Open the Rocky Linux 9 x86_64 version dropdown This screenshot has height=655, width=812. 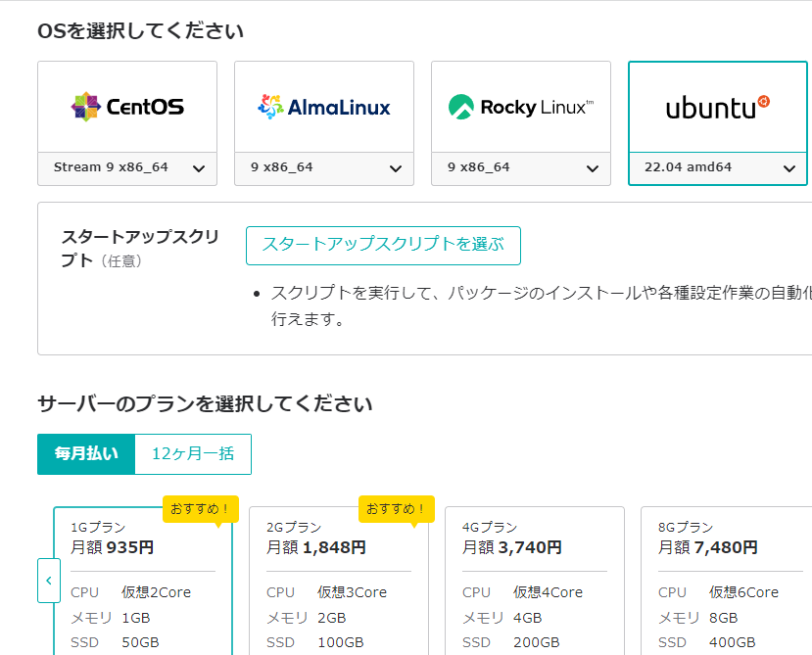pos(520,167)
